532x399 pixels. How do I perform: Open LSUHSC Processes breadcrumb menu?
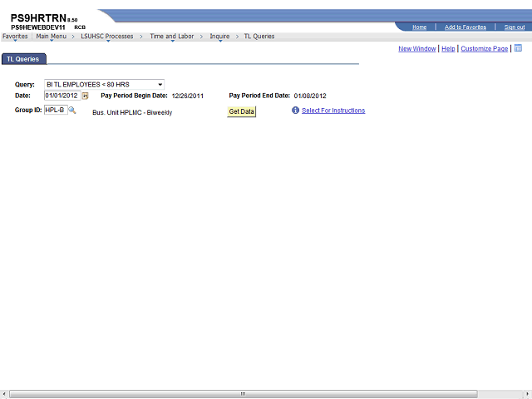click(106, 37)
